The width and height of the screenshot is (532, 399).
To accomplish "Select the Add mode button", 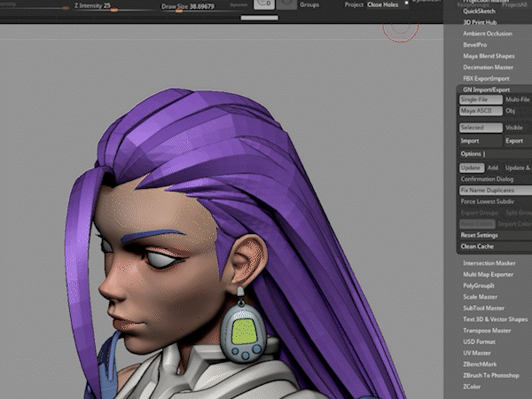I will pos(493,168).
